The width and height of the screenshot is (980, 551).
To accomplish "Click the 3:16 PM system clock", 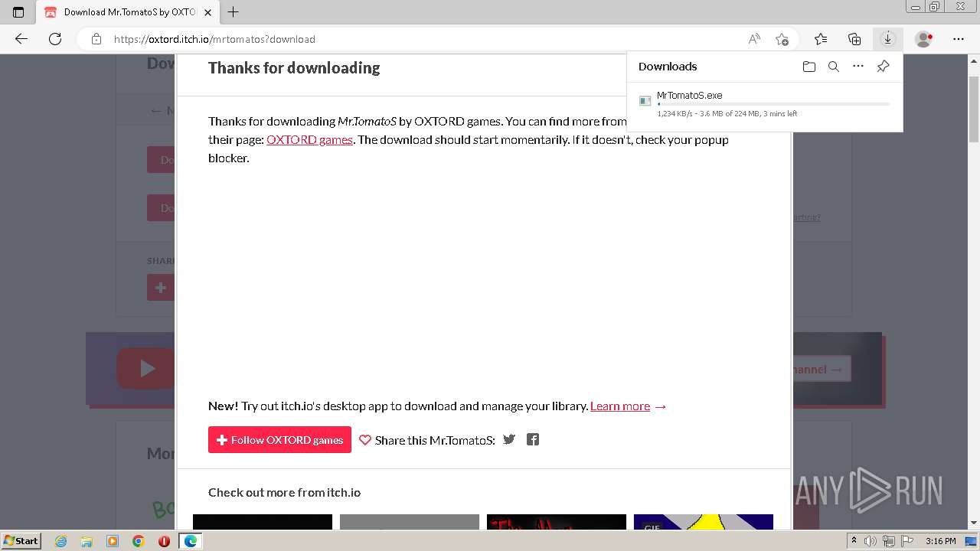I will (940, 541).
